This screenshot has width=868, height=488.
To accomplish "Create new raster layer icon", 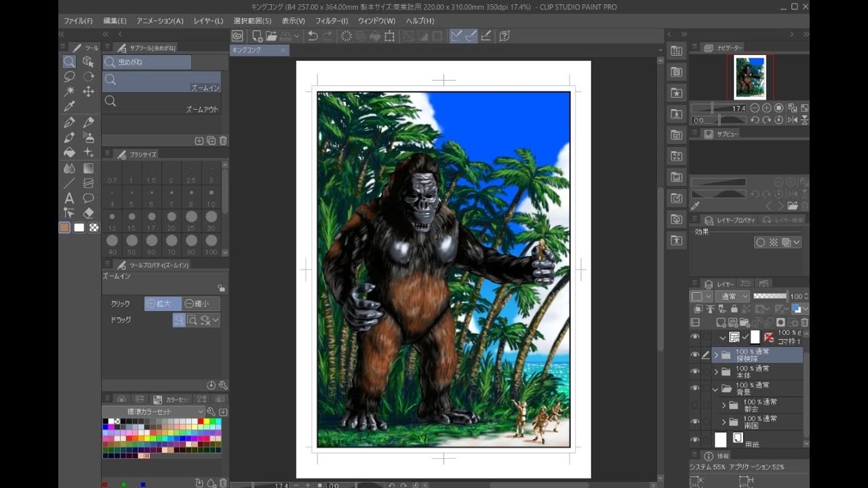I will 722,323.
